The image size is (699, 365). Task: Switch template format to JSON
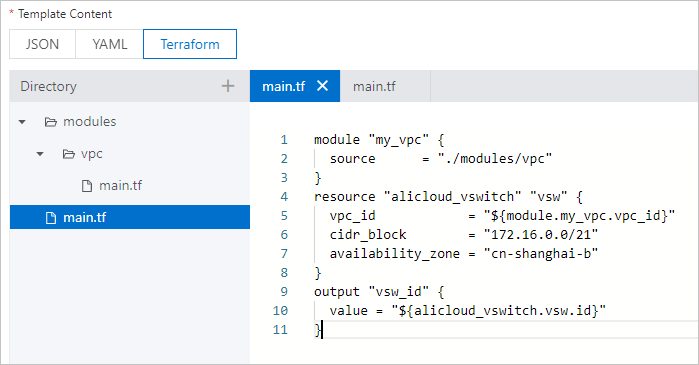coord(42,44)
